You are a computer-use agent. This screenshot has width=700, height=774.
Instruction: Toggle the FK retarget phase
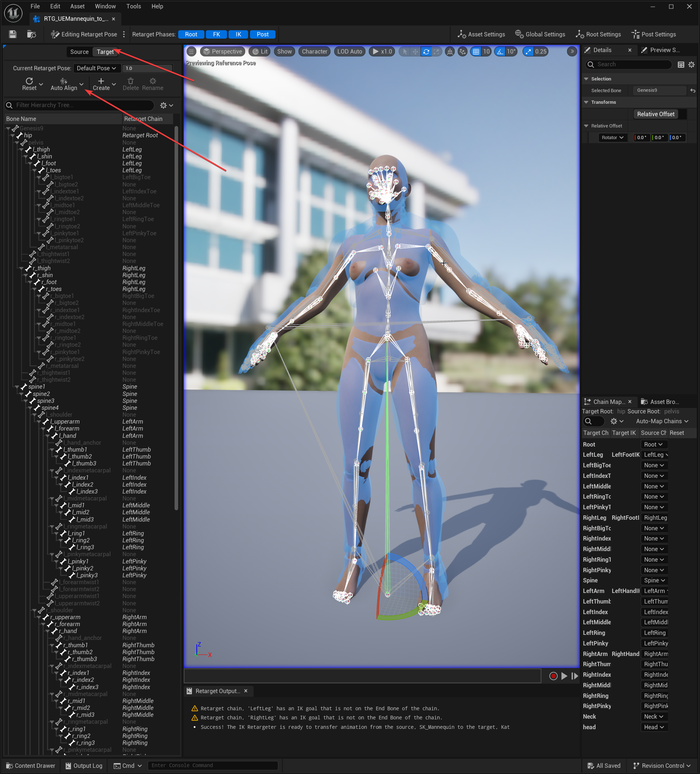coord(217,35)
